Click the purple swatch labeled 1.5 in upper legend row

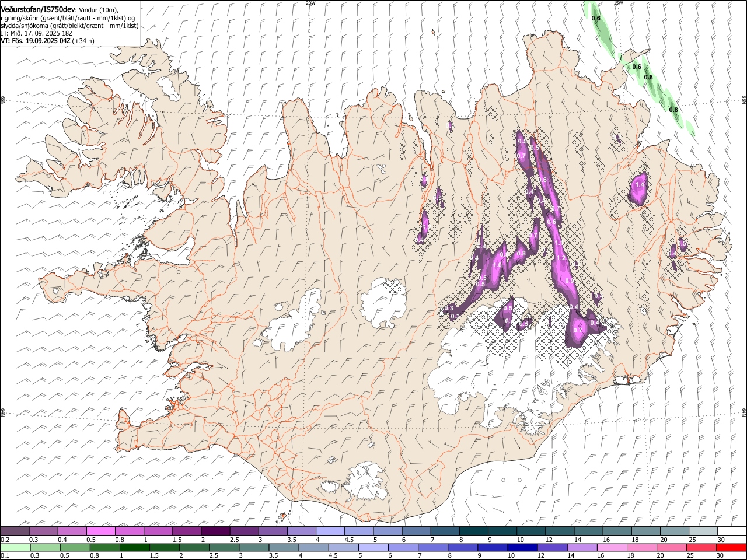coord(187,531)
